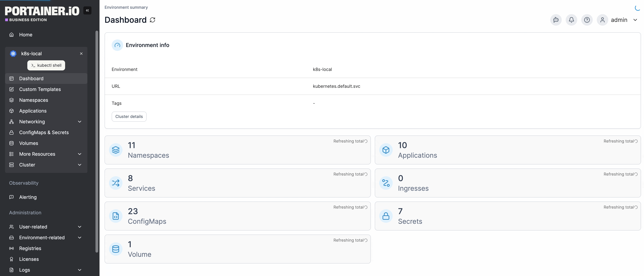
Task: Click the Secrets lock tile icon
Action: pyautogui.click(x=386, y=216)
